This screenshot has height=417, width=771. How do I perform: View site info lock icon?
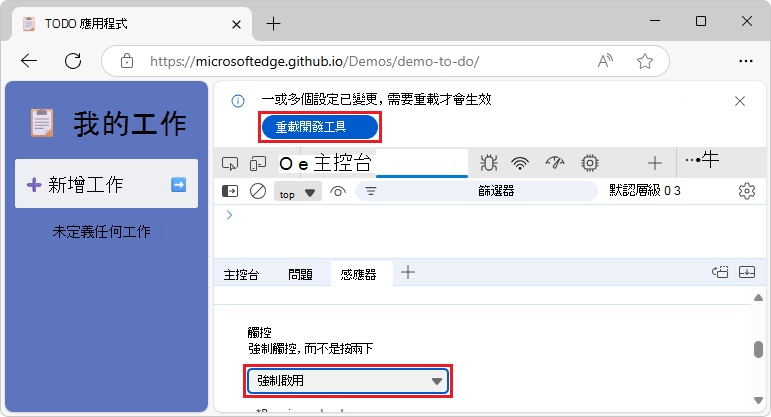coord(127,61)
